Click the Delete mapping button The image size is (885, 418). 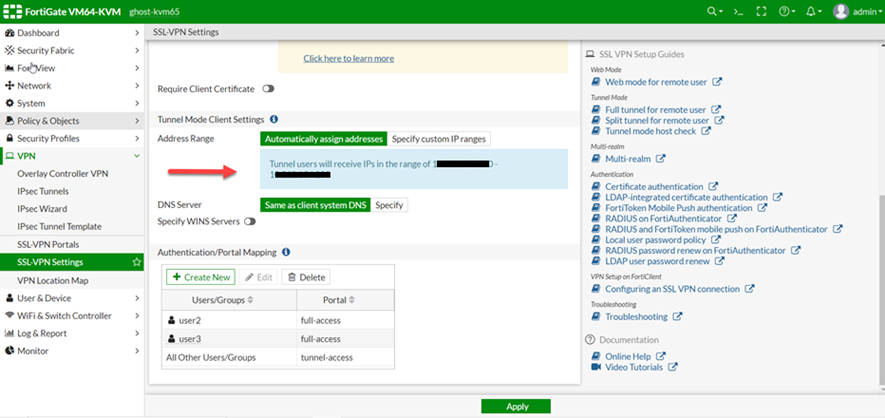click(x=306, y=277)
